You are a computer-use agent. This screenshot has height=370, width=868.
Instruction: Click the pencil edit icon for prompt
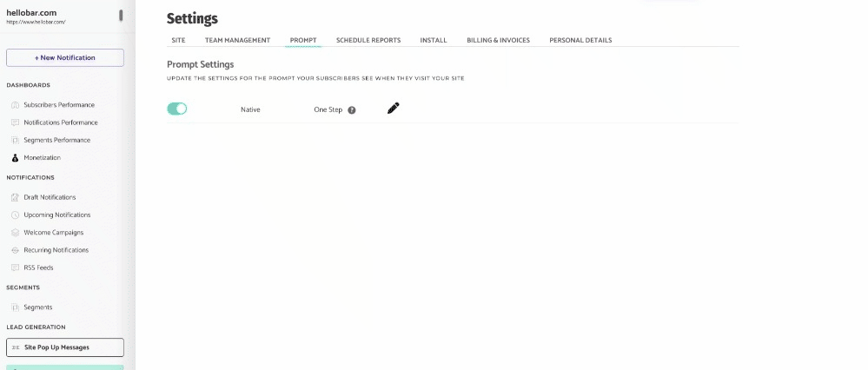point(393,109)
